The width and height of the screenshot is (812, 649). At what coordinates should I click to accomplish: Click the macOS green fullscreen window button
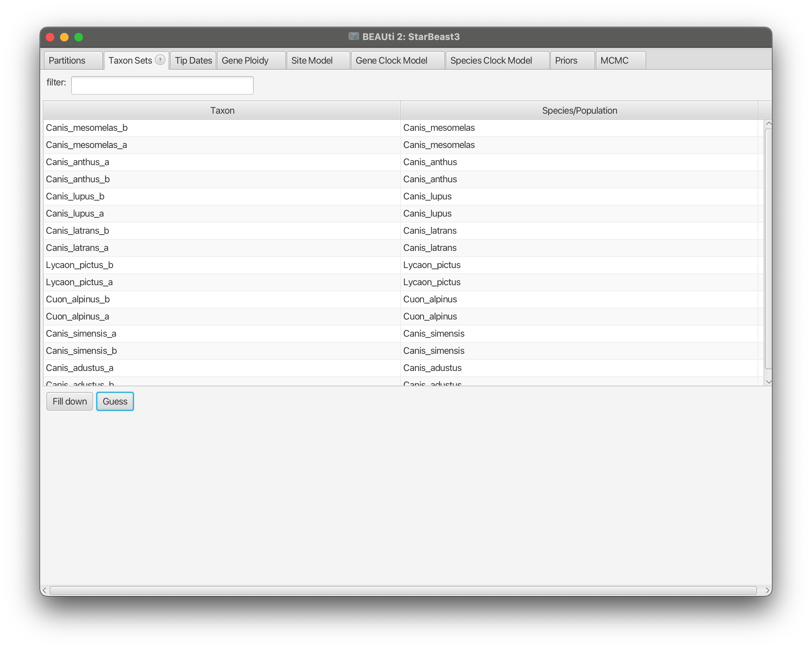click(x=79, y=37)
